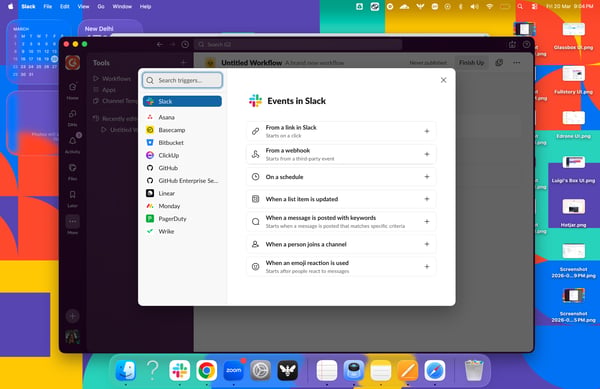Go back with the Slack back arrow
The height and width of the screenshot is (389, 600).
click(160, 44)
